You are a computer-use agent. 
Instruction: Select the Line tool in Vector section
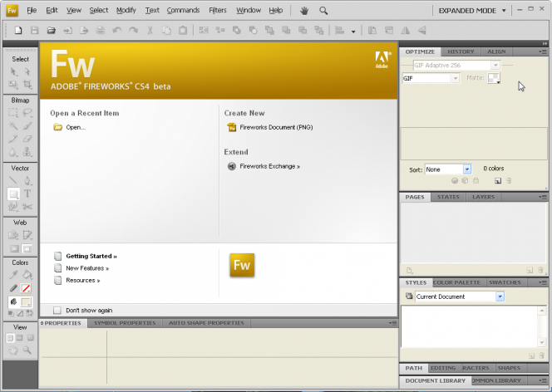[13, 180]
